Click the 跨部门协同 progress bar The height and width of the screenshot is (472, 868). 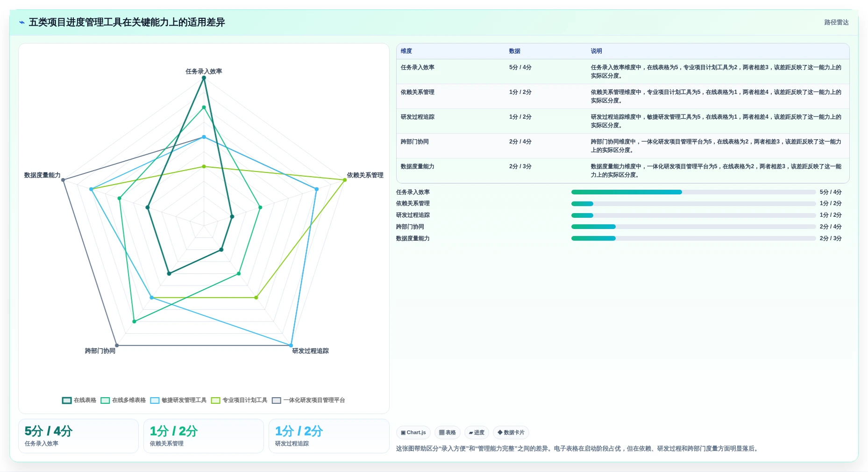pyautogui.click(x=693, y=227)
